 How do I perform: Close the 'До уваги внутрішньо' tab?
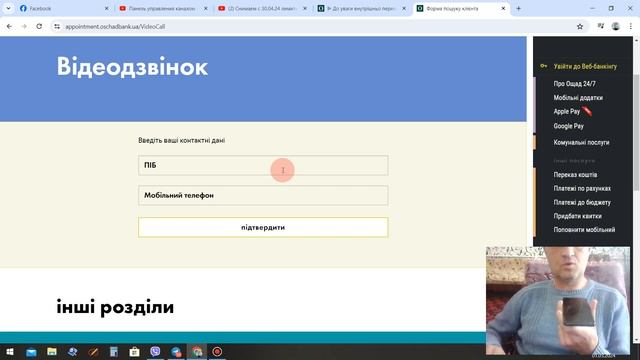(404, 8)
